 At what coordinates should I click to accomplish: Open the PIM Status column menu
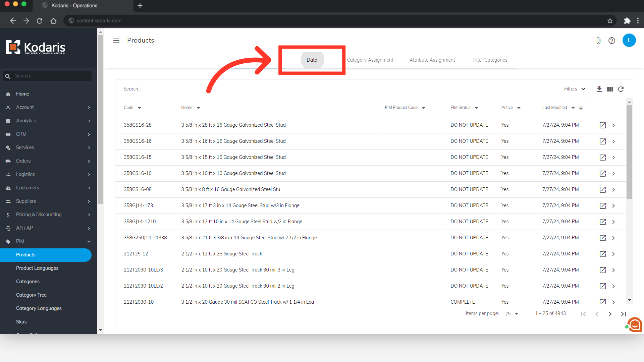pos(476,108)
